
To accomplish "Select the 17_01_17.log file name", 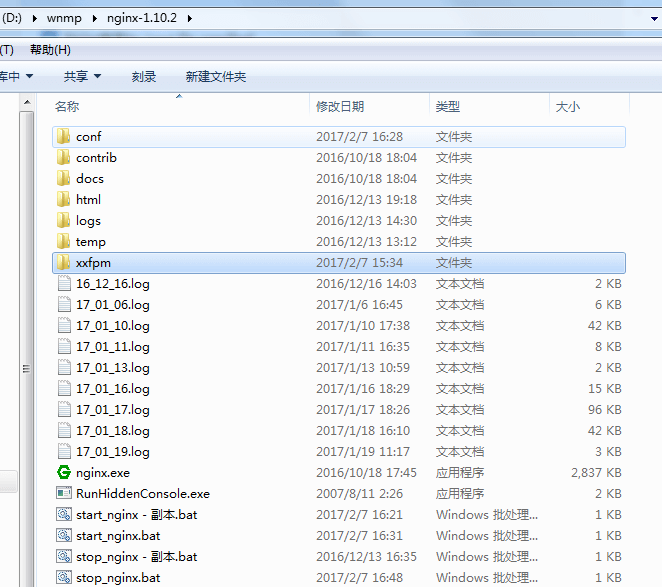I will [113, 410].
